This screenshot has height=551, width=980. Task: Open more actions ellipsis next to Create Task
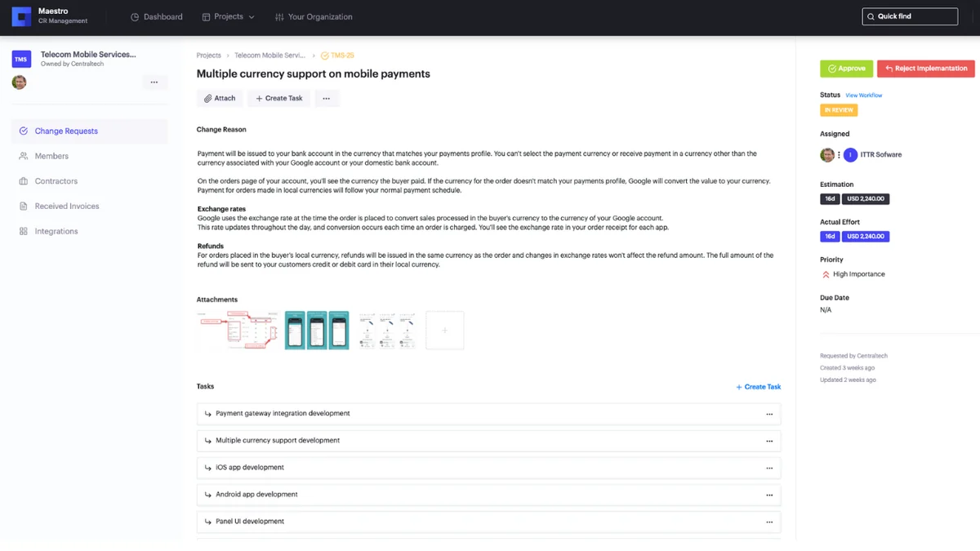coord(326,98)
